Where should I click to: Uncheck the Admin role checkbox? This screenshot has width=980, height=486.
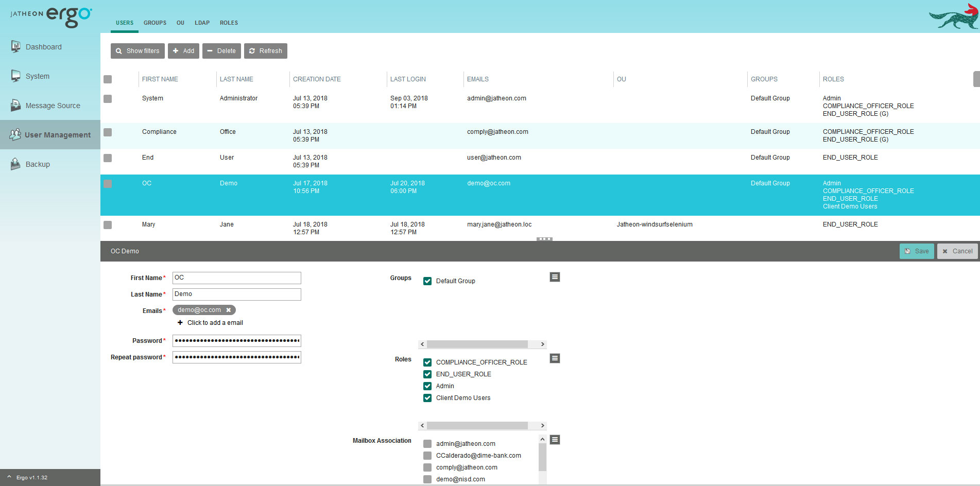pyautogui.click(x=427, y=386)
